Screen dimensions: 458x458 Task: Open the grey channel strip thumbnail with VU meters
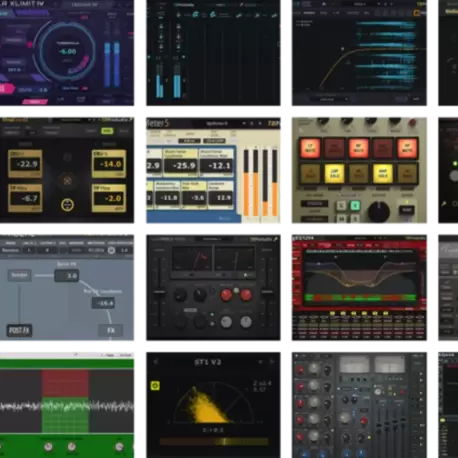point(359,405)
